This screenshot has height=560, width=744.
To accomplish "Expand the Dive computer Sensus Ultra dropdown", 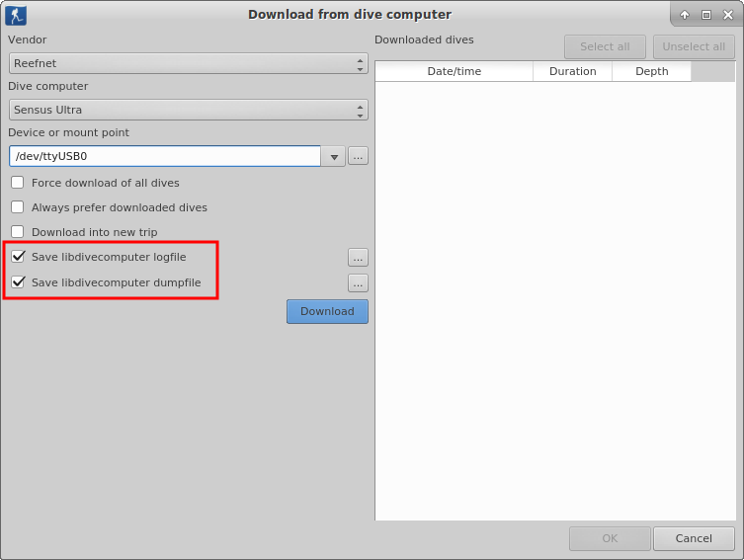I will [x=188, y=110].
